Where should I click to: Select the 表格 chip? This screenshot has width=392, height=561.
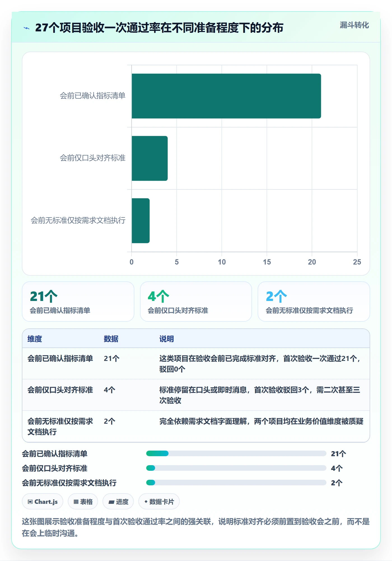click(83, 502)
